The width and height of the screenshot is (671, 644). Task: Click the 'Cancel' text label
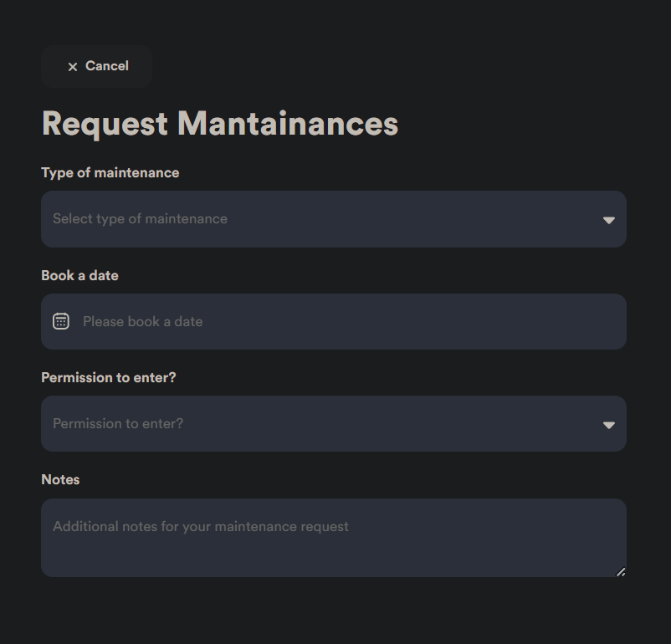pos(107,66)
